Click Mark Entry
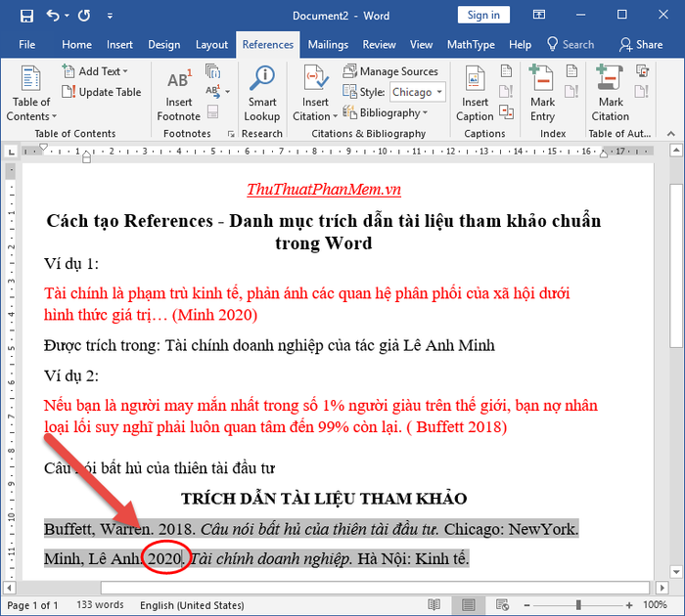The image size is (685, 616). tap(542, 93)
